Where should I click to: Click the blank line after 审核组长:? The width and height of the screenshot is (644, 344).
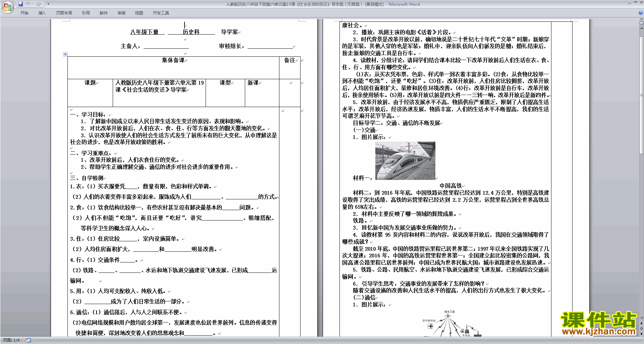pyautogui.click(x=270, y=46)
